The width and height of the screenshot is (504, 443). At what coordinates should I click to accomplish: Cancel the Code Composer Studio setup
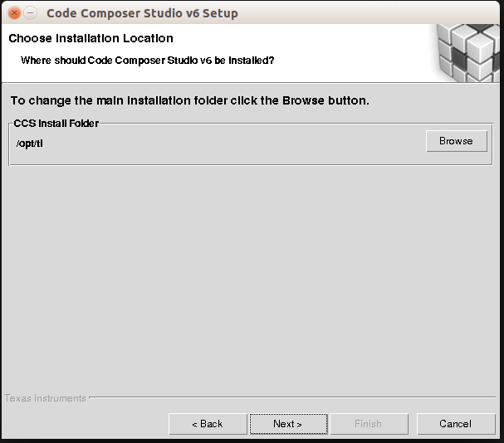click(455, 424)
